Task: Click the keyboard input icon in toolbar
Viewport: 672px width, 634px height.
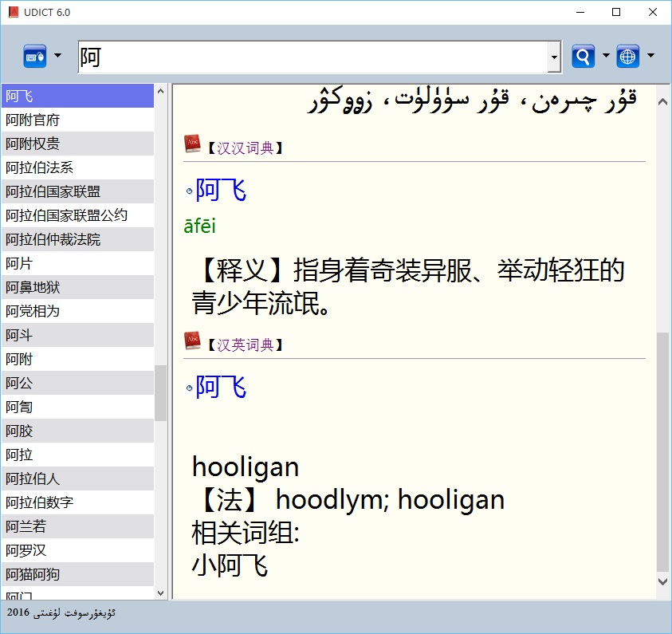Action: click(35, 57)
